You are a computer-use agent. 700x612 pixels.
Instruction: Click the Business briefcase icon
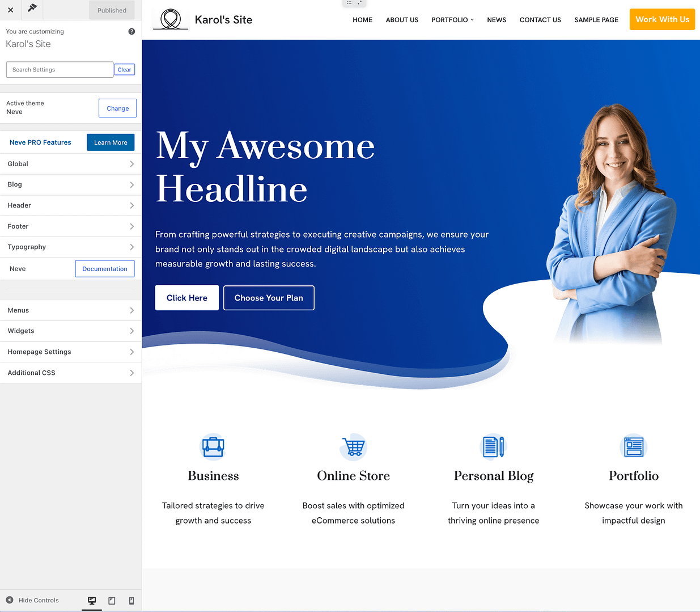tap(213, 446)
